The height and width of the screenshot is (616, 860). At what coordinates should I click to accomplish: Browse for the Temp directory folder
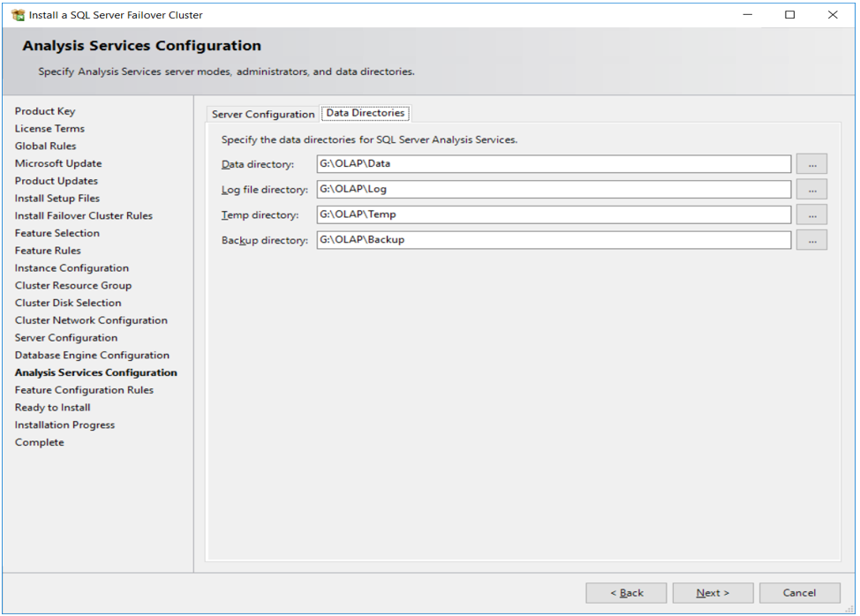click(x=811, y=214)
